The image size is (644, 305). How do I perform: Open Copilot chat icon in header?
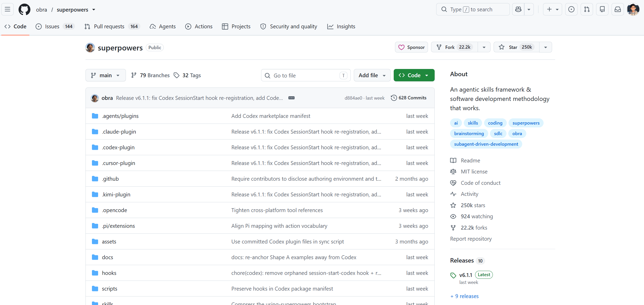(518, 10)
